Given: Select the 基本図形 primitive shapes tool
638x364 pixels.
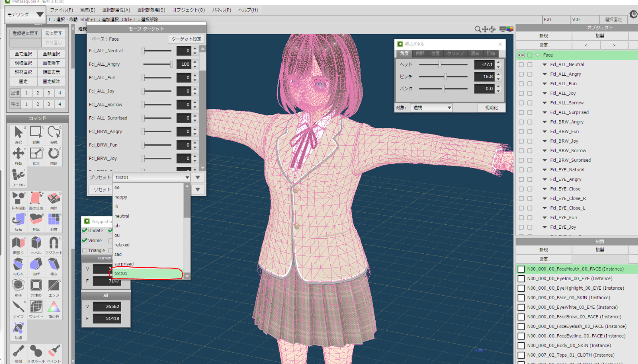Looking at the screenshot, I should (x=18, y=201).
